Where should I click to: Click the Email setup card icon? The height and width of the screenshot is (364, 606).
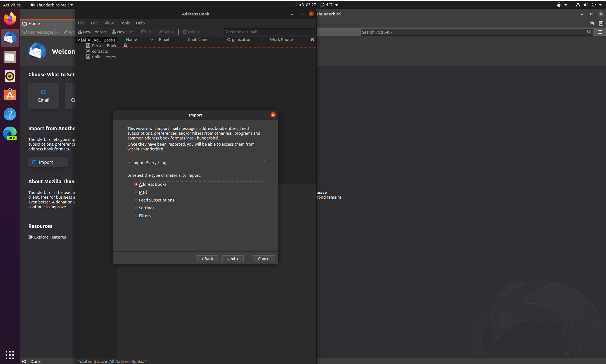[x=44, y=92]
